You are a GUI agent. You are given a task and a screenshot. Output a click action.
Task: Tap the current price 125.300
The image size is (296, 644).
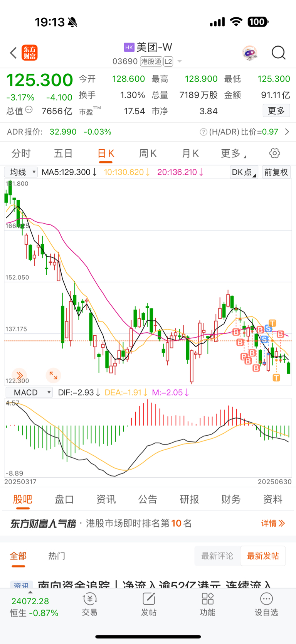point(39,80)
